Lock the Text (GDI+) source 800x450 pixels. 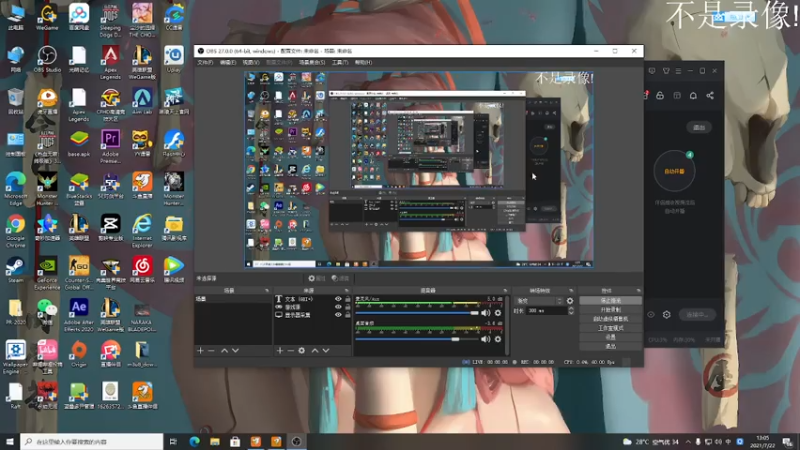tap(347, 299)
